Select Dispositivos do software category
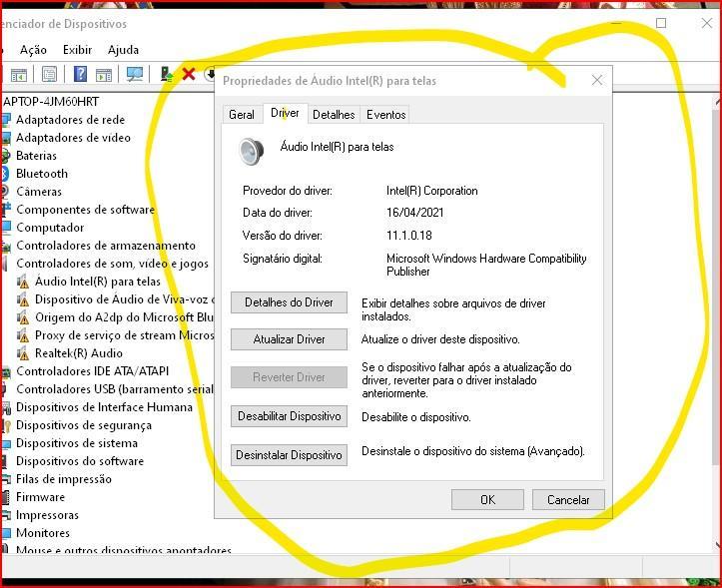 (80, 461)
